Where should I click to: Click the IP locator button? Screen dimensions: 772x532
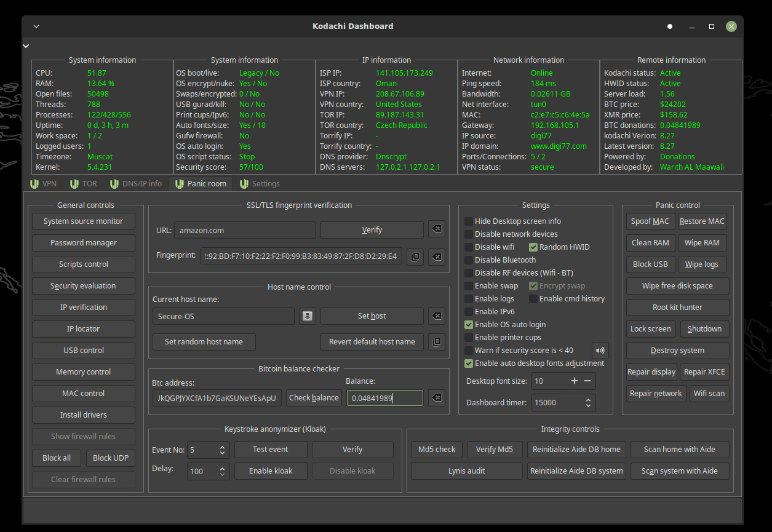[x=84, y=329]
